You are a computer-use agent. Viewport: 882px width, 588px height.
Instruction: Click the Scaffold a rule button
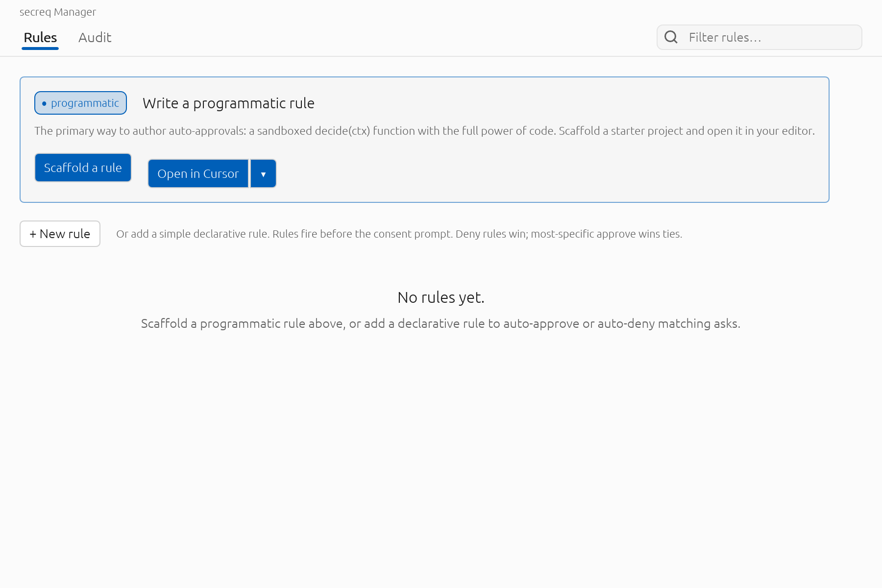(x=83, y=168)
